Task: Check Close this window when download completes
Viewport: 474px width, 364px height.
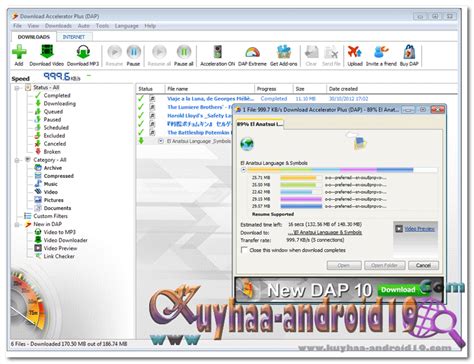Action: click(244, 250)
